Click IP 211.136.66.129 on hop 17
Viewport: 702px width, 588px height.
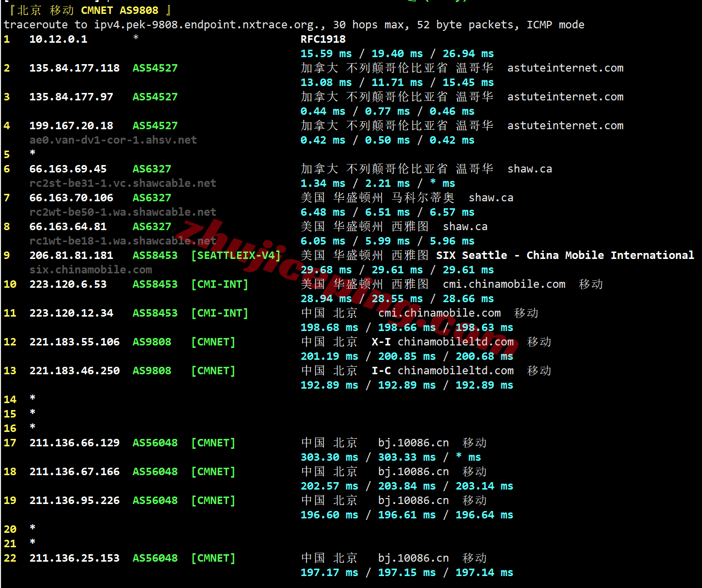75,443
